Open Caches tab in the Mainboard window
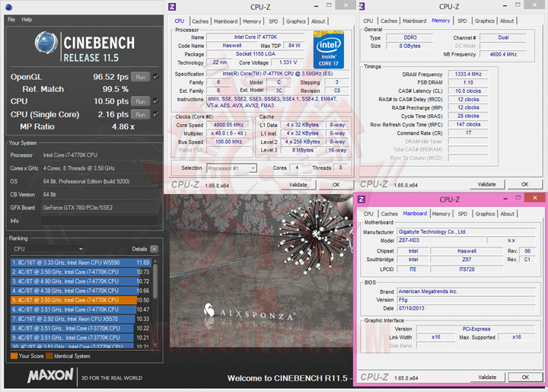Image resolution: width=548 pixels, height=392 pixels. (x=390, y=214)
